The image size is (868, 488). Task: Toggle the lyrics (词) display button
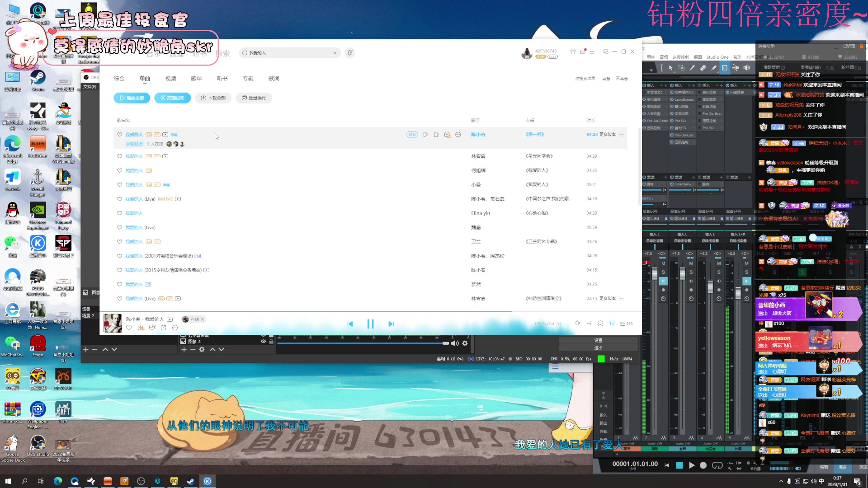pyautogui.click(x=612, y=323)
